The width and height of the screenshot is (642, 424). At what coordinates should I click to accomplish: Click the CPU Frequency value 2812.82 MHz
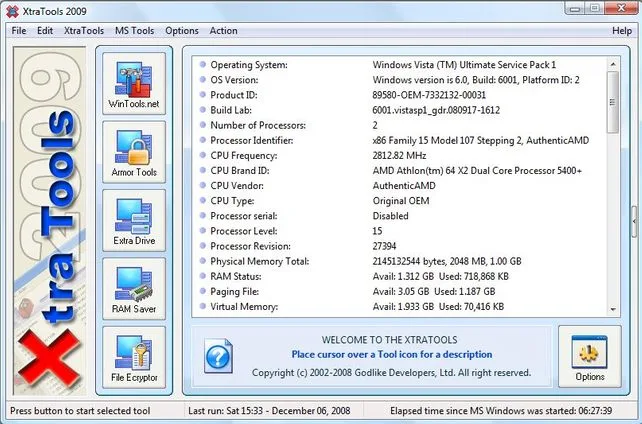[x=399, y=156]
